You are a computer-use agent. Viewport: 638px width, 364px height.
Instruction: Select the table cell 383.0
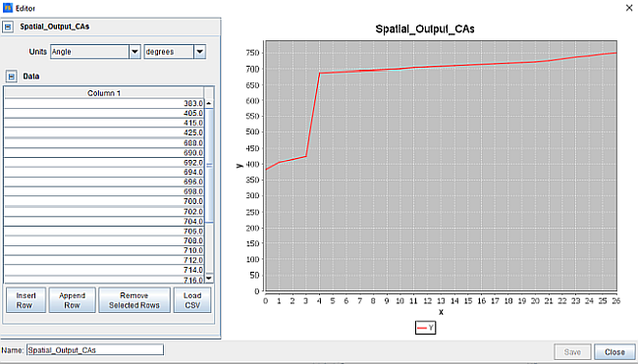[104, 103]
